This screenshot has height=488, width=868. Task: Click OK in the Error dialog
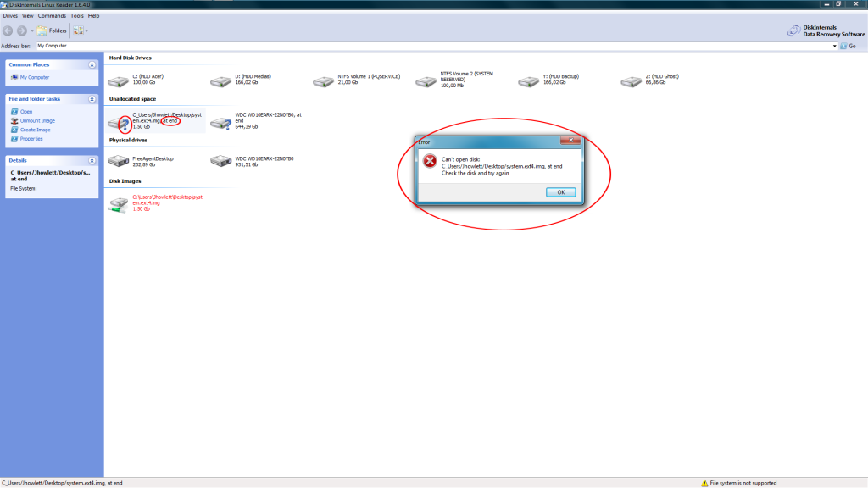561,192
